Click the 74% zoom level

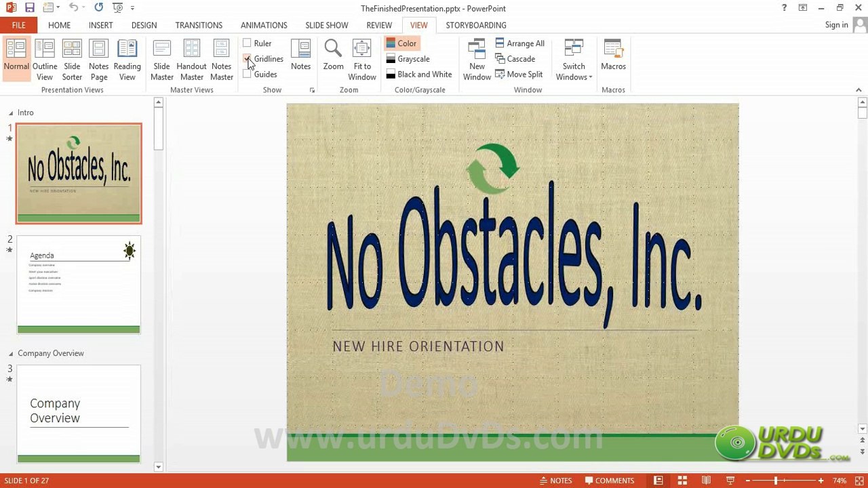tap(840, 481)
